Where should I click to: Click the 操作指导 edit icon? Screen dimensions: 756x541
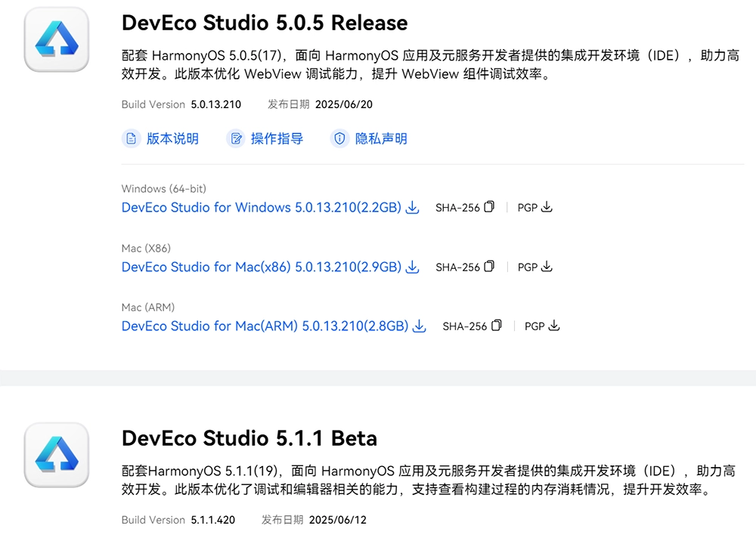[x=236, y=139]
